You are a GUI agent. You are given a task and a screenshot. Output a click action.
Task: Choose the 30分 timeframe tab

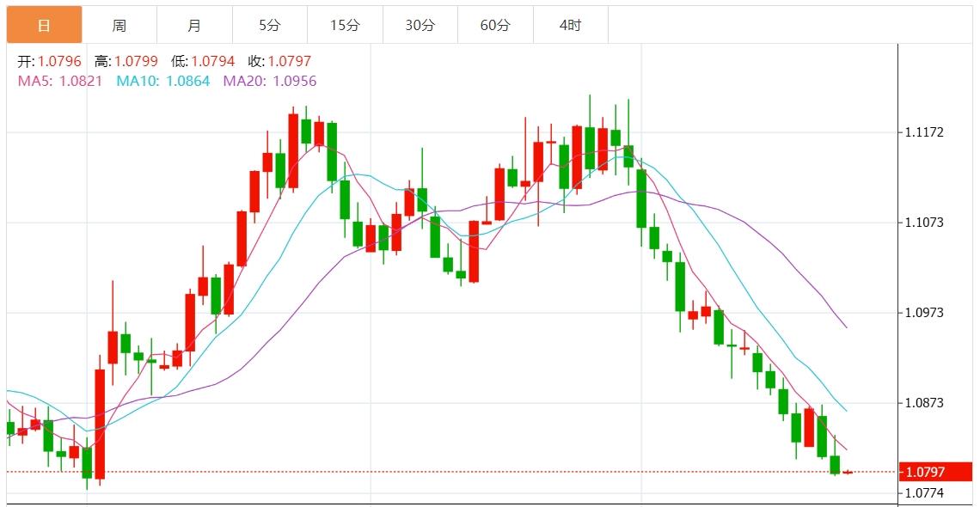420,25
